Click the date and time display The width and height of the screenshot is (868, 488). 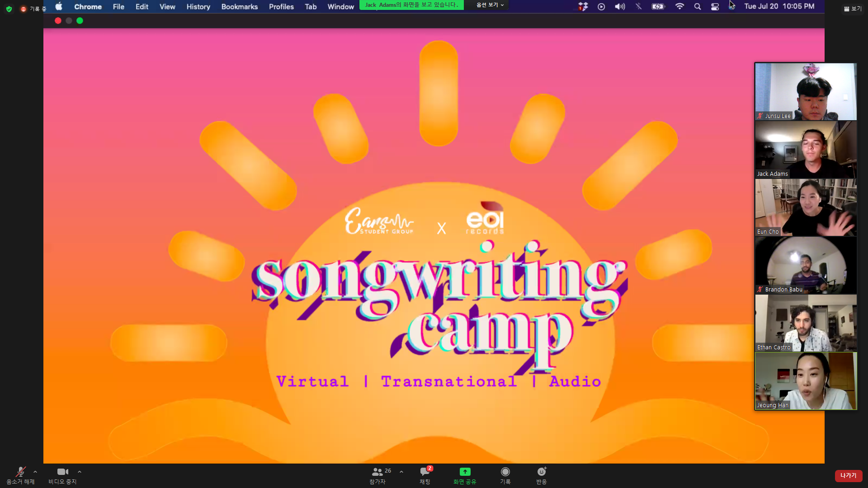pyautogui.click(x=779, y=6)
